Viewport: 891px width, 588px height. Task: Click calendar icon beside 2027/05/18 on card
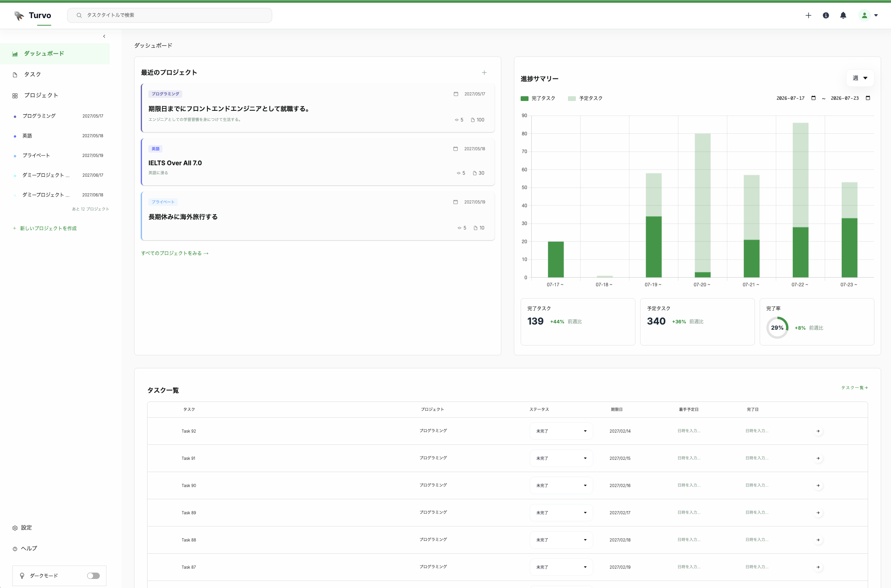tap(456, 149)
